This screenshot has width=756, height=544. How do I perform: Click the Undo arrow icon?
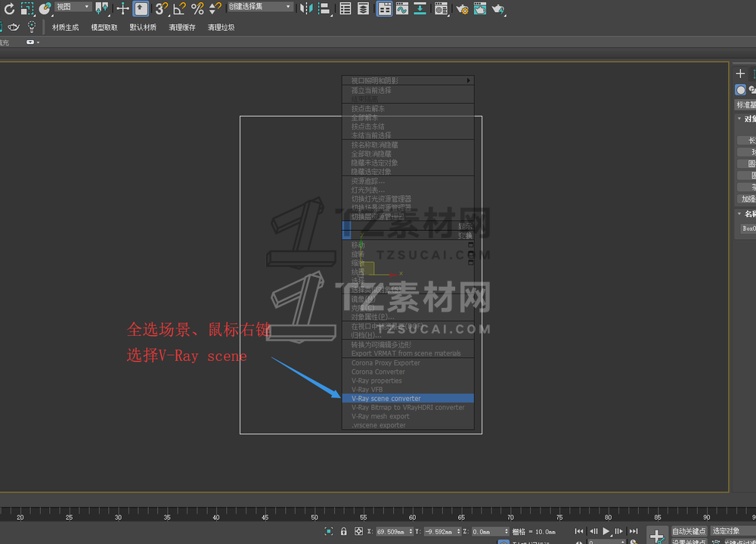[9, 8]
